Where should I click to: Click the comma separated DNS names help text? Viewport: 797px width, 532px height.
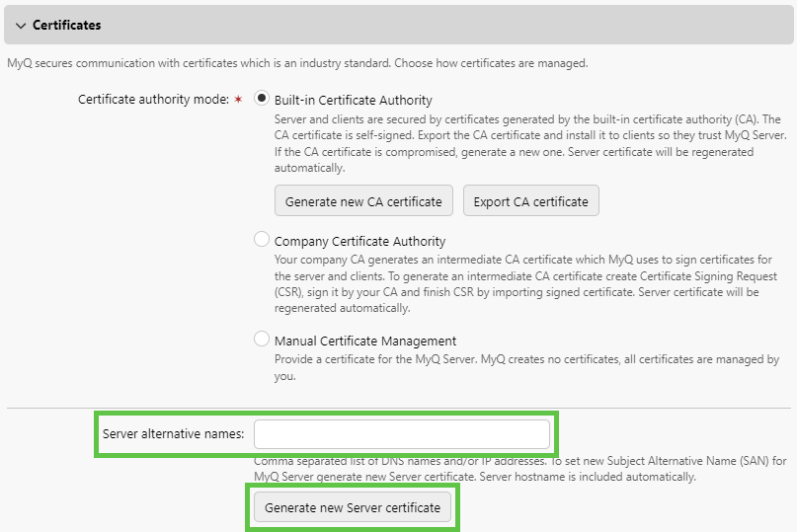click(x=518, y=469)
